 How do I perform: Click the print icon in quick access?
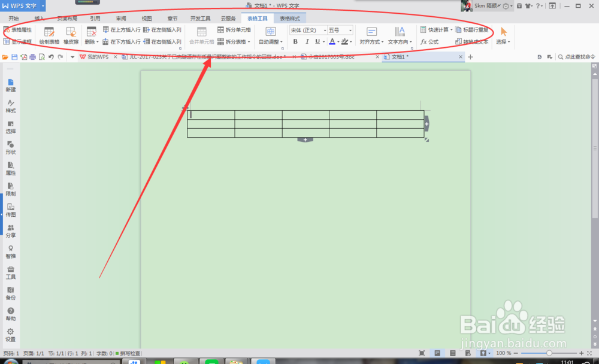coord(33,57)
